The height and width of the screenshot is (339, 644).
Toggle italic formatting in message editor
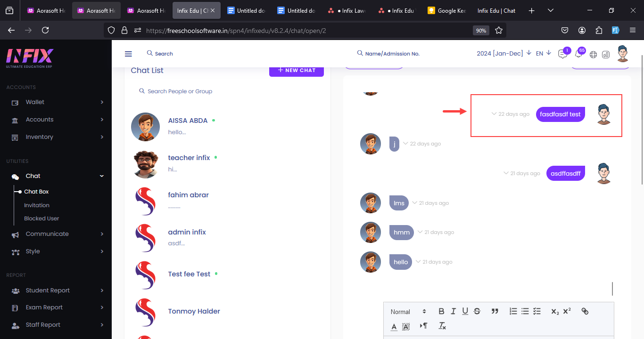point(453,311)
